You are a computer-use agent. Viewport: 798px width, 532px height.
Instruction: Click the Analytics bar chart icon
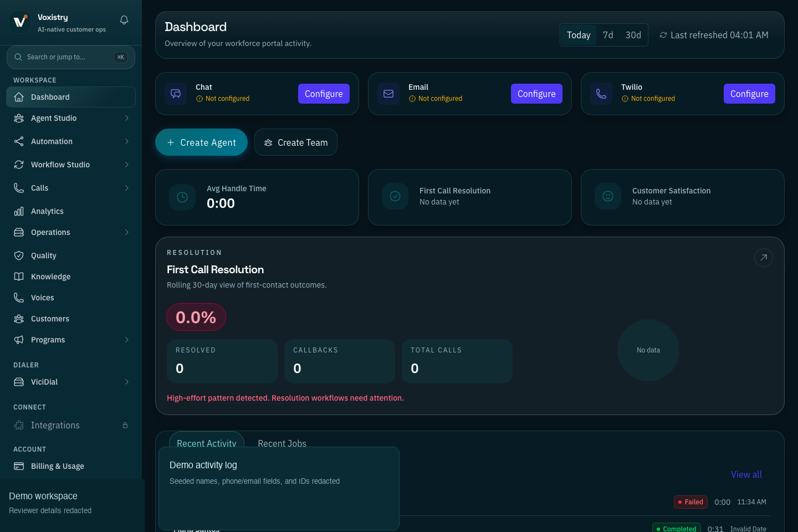(19, 211)
